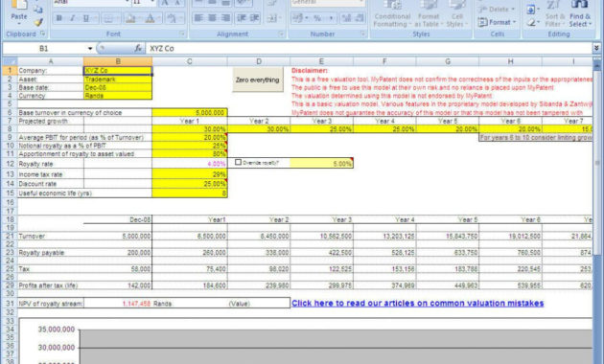604x364 pixels.
Task: Open Number dialog launcher
Action: click(362, 34)
